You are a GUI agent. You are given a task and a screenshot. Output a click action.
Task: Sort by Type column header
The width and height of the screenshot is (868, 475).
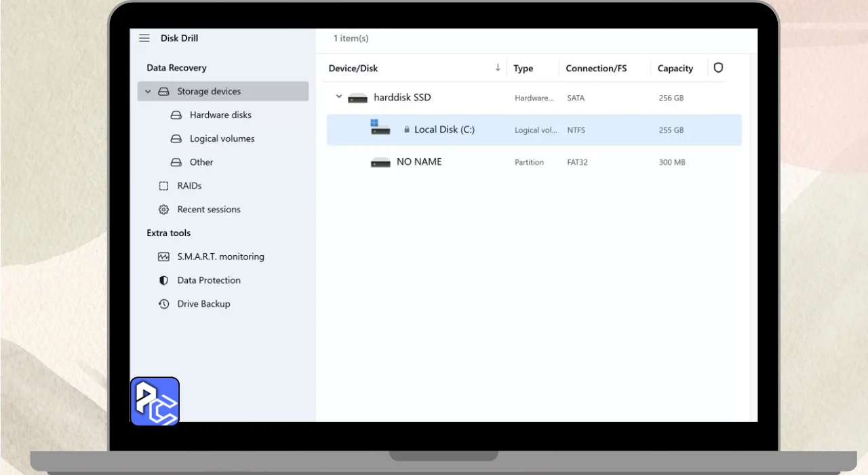[x=523, y=69]
